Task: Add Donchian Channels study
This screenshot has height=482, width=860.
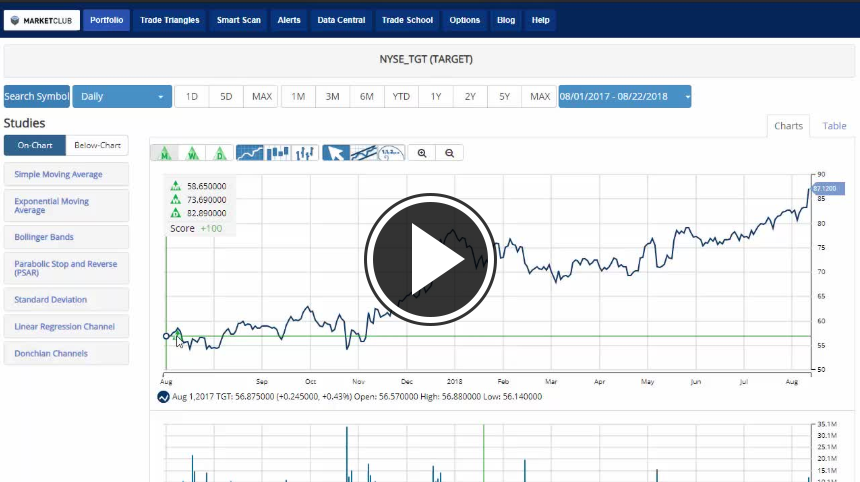Action: point(66,354)
